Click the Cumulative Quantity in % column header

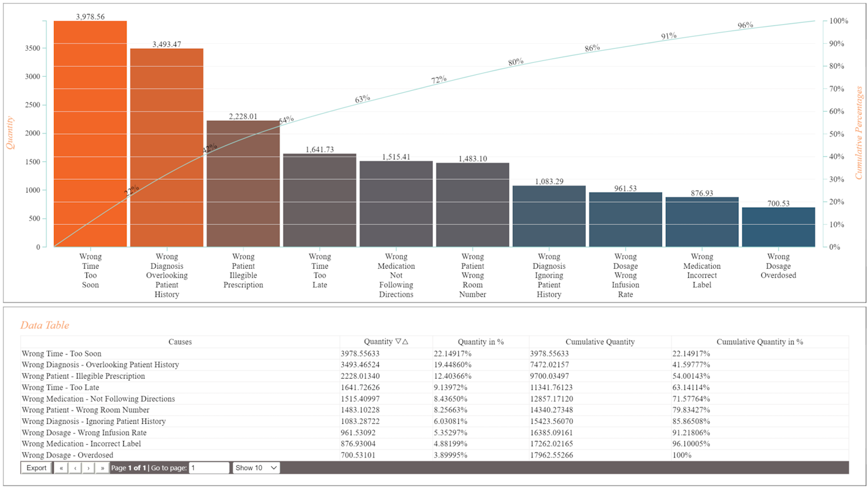click(759, 342)
